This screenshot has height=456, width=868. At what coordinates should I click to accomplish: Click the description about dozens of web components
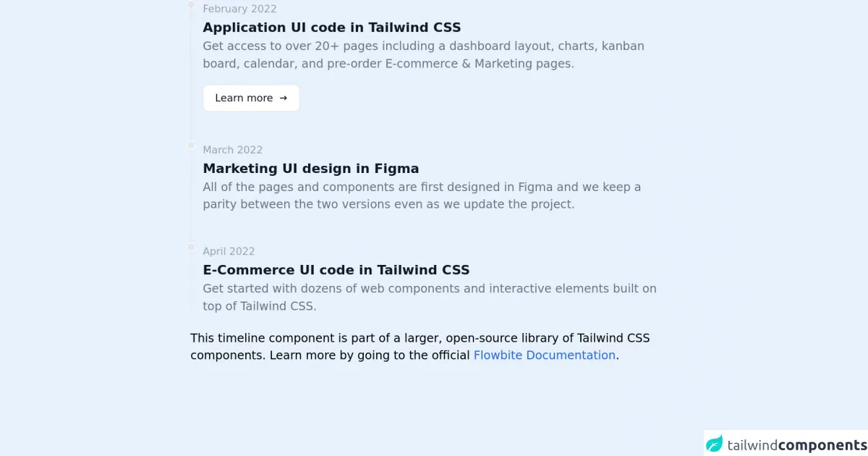(430, 297)
